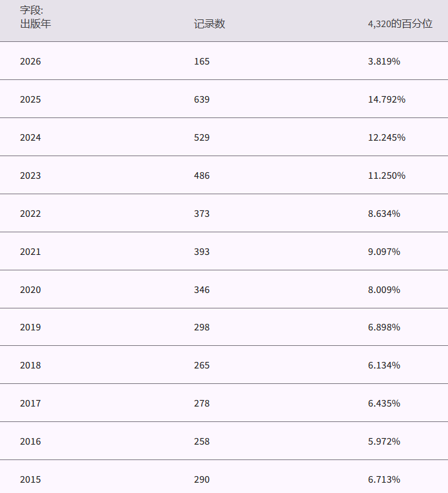Select the 2017 year row label
This screenshot has height=493, width=448.
pyautogui.click(x=30, y=403)
